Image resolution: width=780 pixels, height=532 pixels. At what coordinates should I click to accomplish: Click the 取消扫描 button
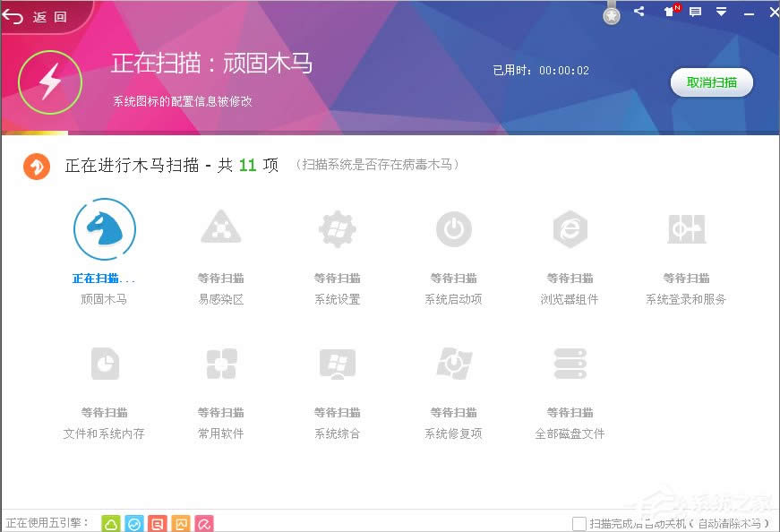(x=712, y=82)
